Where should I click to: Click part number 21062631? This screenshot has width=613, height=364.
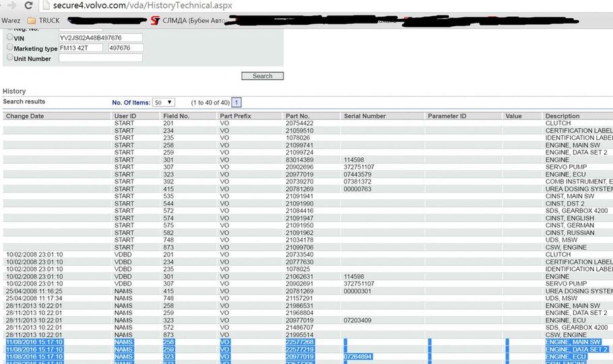point(300,277)
